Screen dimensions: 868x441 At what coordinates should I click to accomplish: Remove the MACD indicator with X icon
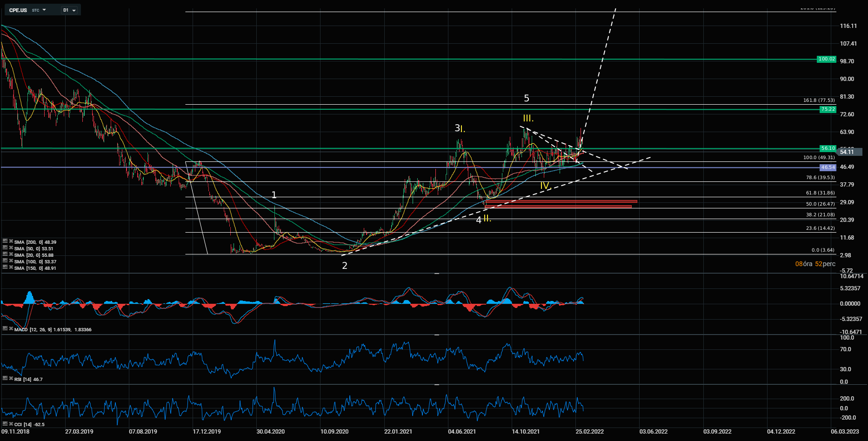click(11, 328)
